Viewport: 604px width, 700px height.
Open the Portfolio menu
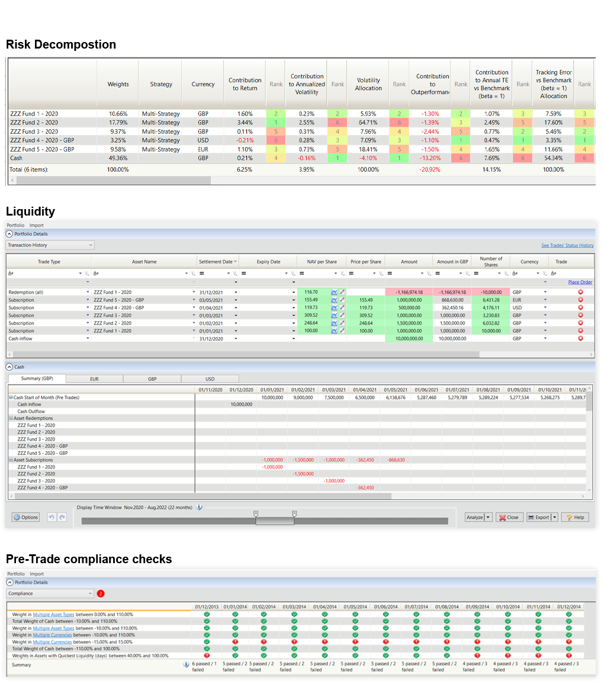(15, 225)
